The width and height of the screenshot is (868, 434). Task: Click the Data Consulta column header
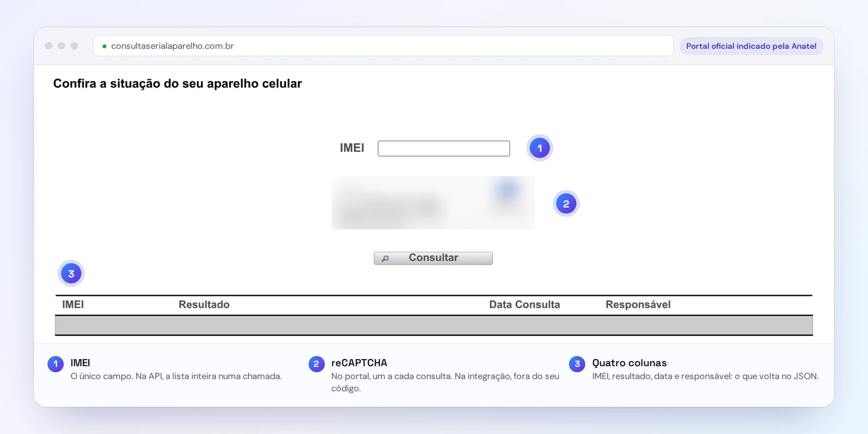coord(525,305)
